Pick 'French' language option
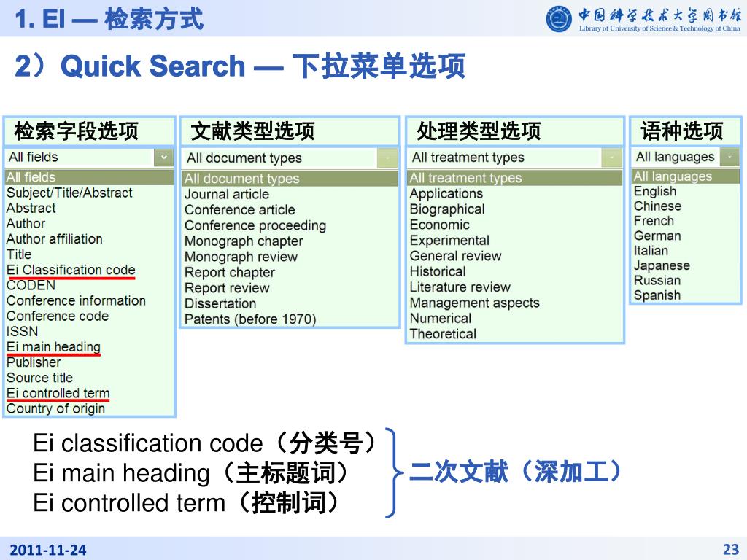This screenshot has height=560, width=747. coord(654,221)
